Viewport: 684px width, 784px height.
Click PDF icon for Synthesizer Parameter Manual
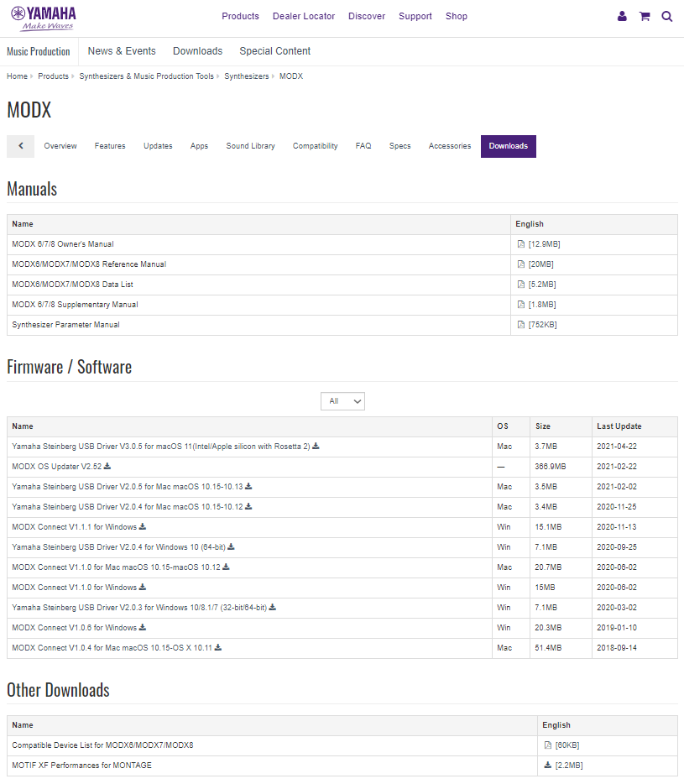click(x=521, y=325)
